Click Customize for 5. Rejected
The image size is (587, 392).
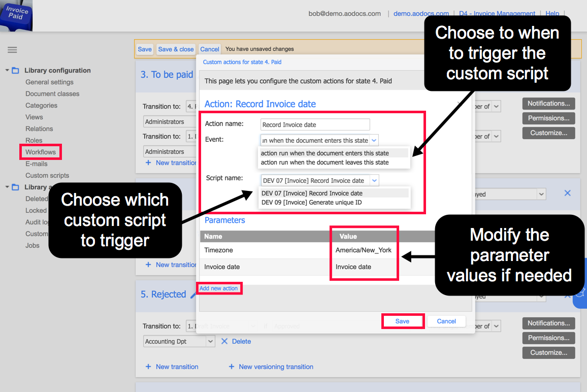tap(548, 353)
